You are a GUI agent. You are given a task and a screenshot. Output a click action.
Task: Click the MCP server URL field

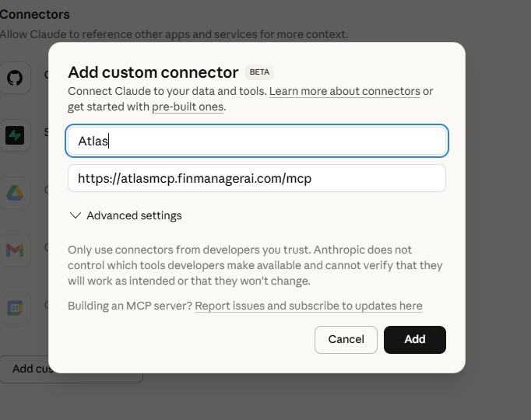(257, 178)
